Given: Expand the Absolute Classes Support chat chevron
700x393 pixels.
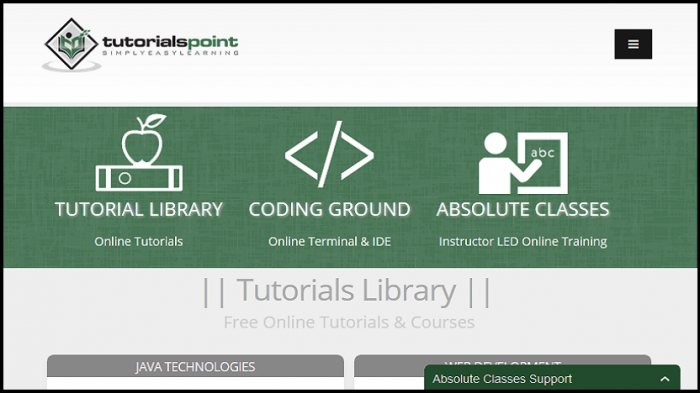Looking at the screenshot, I should 665,379.
